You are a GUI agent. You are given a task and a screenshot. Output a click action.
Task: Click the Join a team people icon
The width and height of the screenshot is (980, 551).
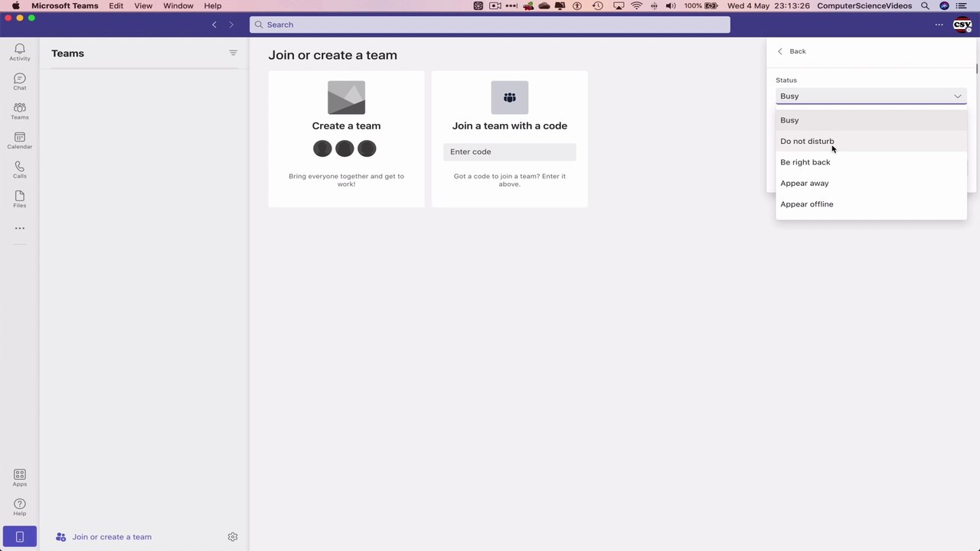(x=510, y=98)
